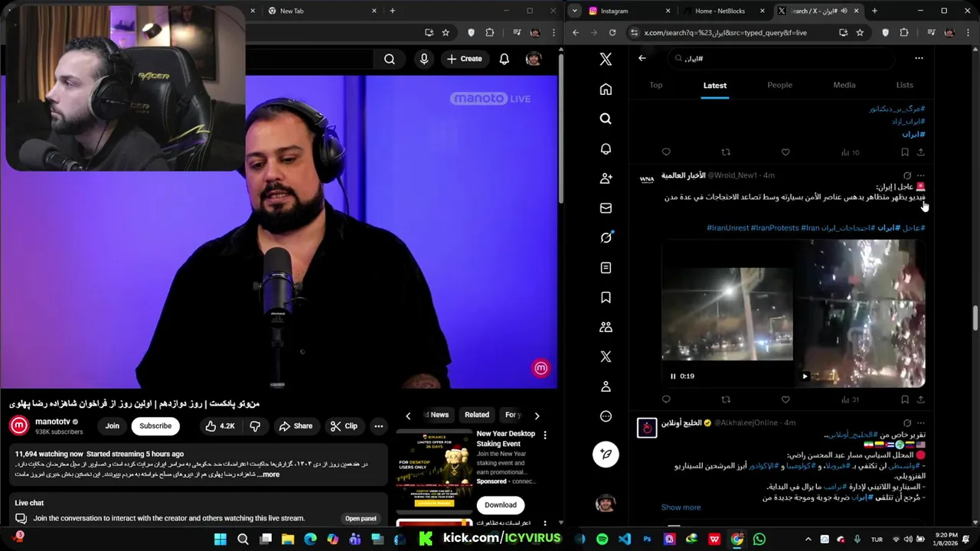Compose a new post on X
Image resolution: width=980 pixels, height=551 pixels.
click(x=606, y=454)
